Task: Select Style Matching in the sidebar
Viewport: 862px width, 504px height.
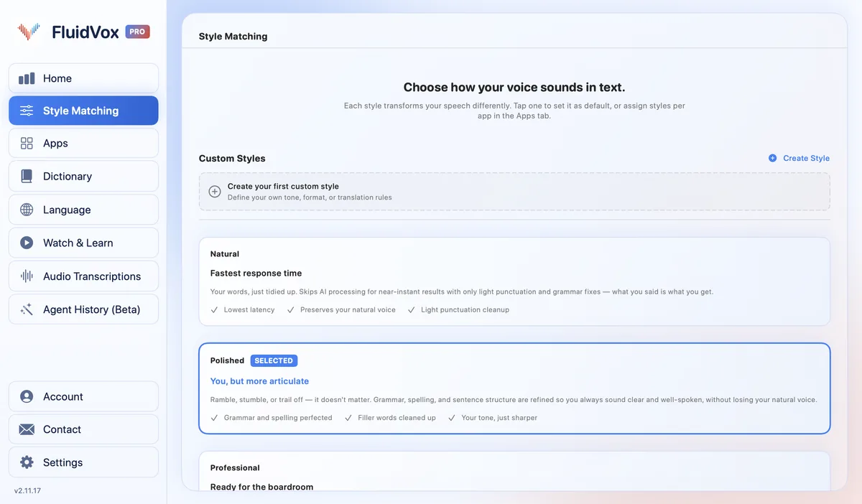Action: 83,111
